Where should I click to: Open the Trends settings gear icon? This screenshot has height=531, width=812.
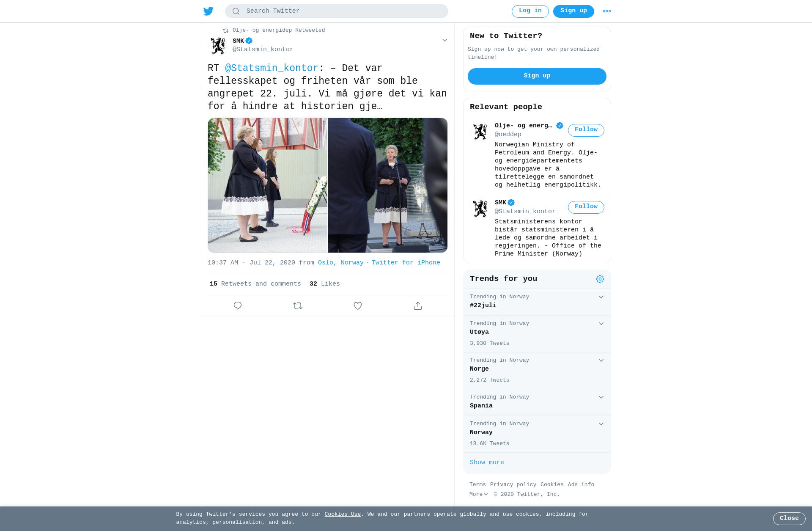[x=600, y=279]
